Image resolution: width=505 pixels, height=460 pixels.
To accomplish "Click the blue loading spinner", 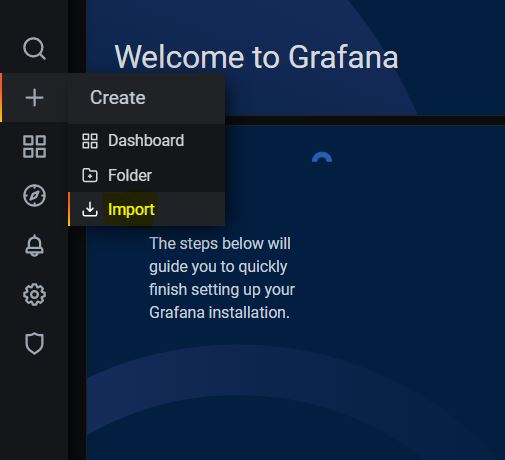I will tap(322, 157).
